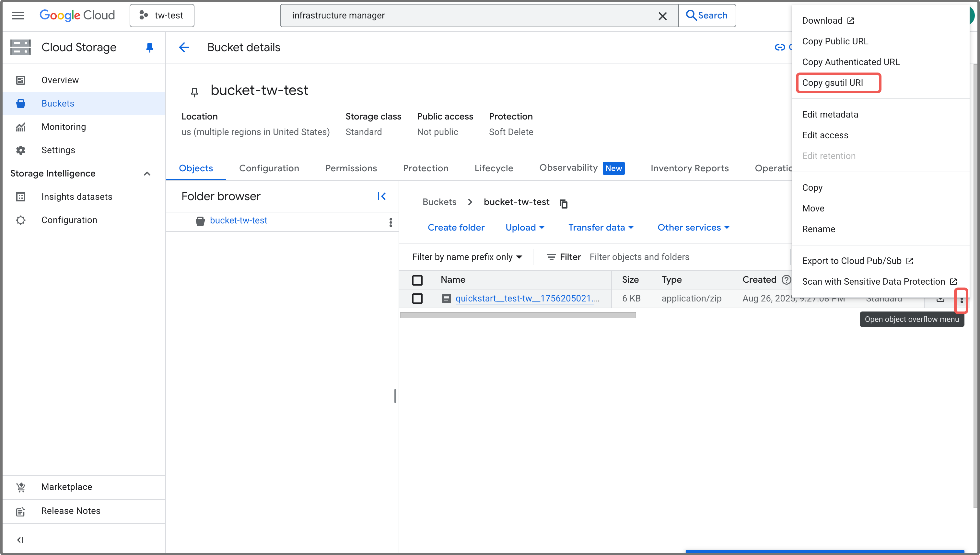980x555 pixels.
Task: Collapse the Storage Intelligence section
Action: (x=147, y=174)
